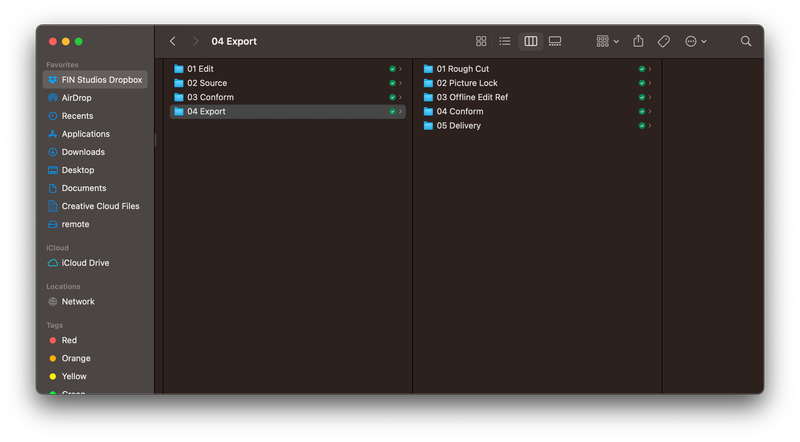Minimize the Finder window
The height and width of the screenshot is (442, 800).
pos(66,41)
